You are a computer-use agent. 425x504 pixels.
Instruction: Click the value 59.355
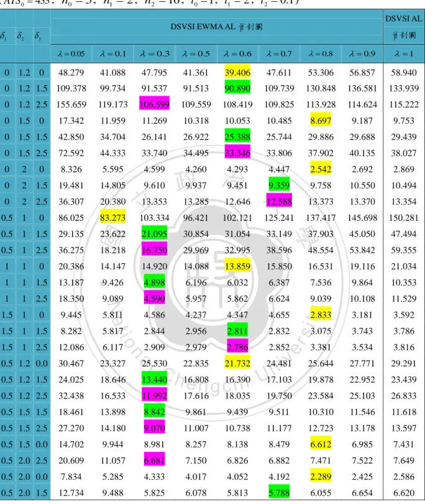point(404,250)
